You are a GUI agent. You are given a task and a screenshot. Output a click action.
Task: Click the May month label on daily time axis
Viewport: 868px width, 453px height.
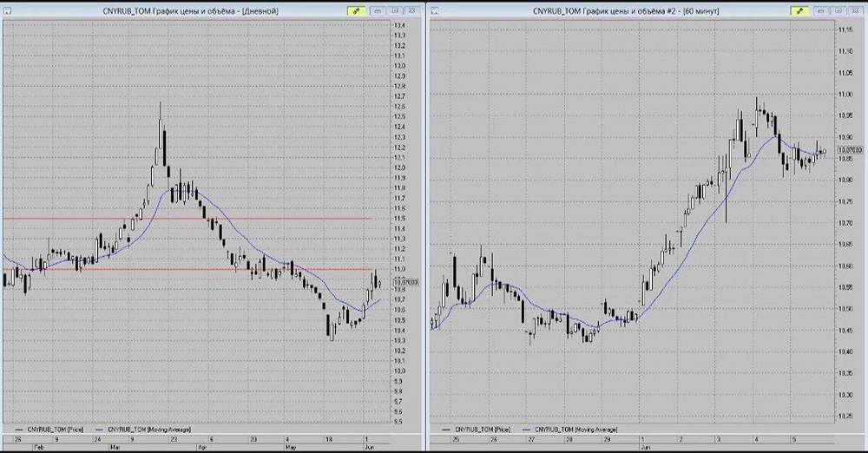(291, 446)
